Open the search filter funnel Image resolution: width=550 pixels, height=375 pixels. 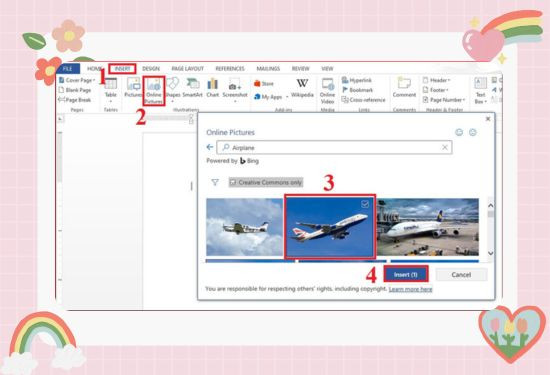click(215, 182)
